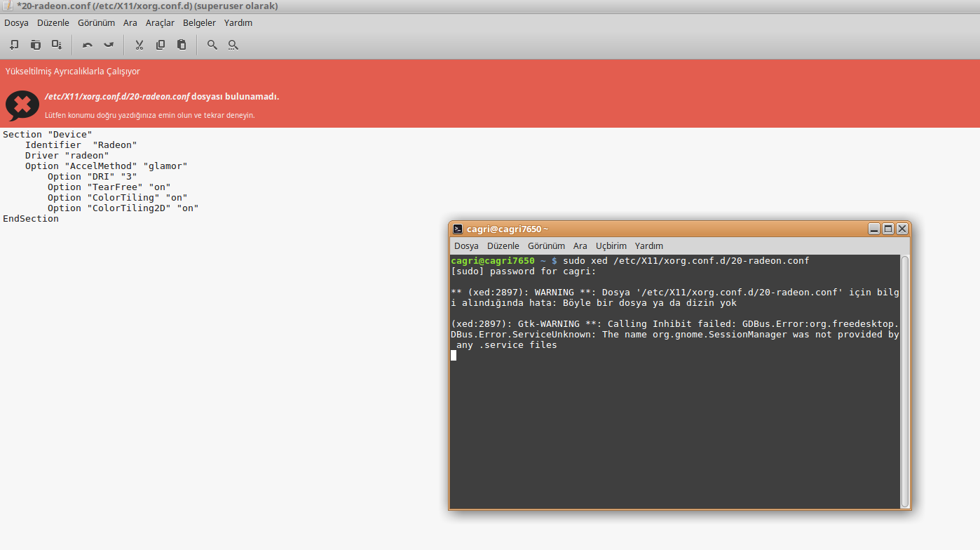Screen dimensions: 980x550
Task: Click the terminal cursor block
Action: coord(454,356)
